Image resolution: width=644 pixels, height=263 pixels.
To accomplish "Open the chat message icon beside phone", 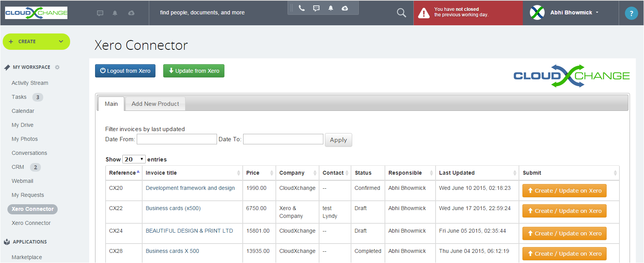I will (x=316, y=8).
